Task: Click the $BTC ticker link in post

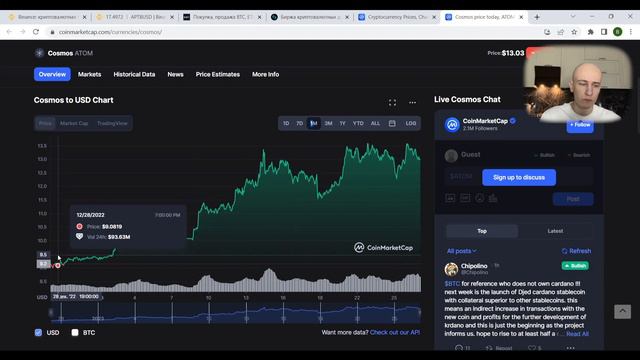Action: click(452, 284)
